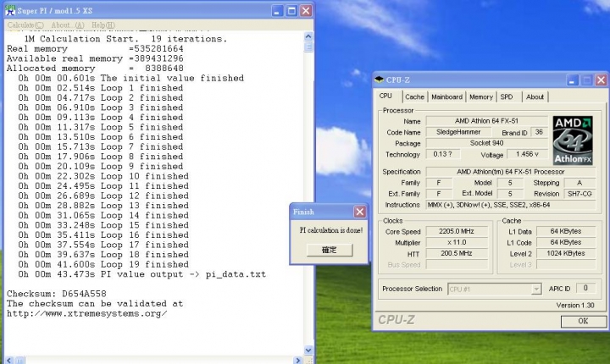Click the Revision value 'SH7-CG'
610x364 pixels.
(x=579, y=194)
